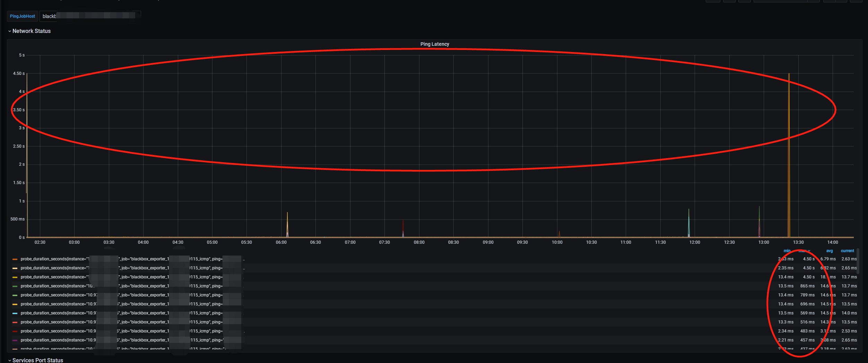Click the dark green swatch of the 865 ms series
The height and width of the screenshot is (363, 868).
15,286
